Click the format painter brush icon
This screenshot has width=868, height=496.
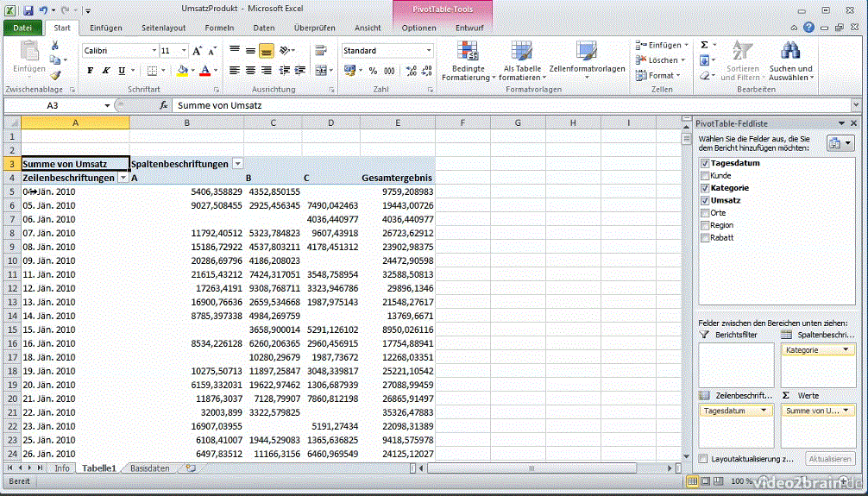tap(55, 75)
